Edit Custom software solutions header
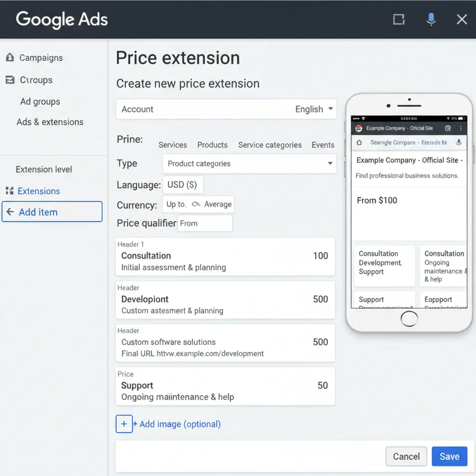Screen dimensions: 476x476 tap(168, 342)
